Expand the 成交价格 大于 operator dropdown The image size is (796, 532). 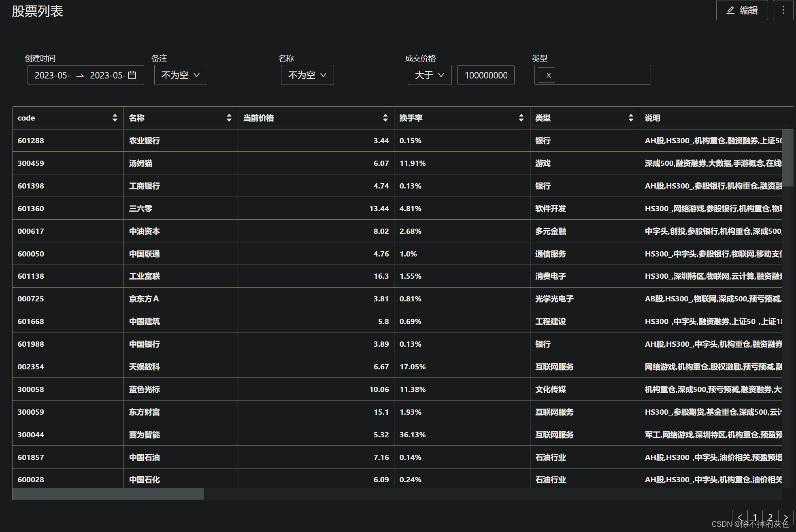429,75
